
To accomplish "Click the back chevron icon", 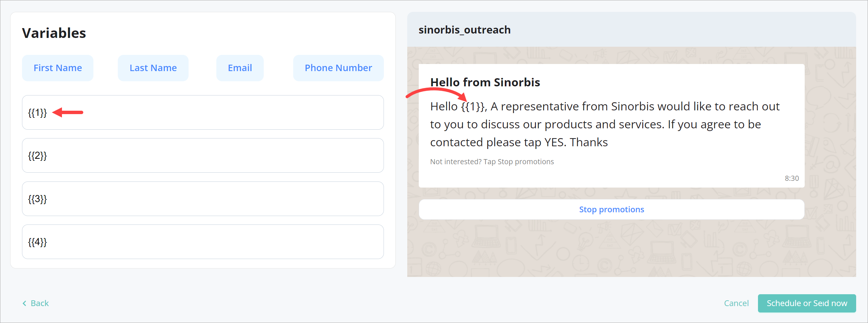I will click(x=24, y=303).
